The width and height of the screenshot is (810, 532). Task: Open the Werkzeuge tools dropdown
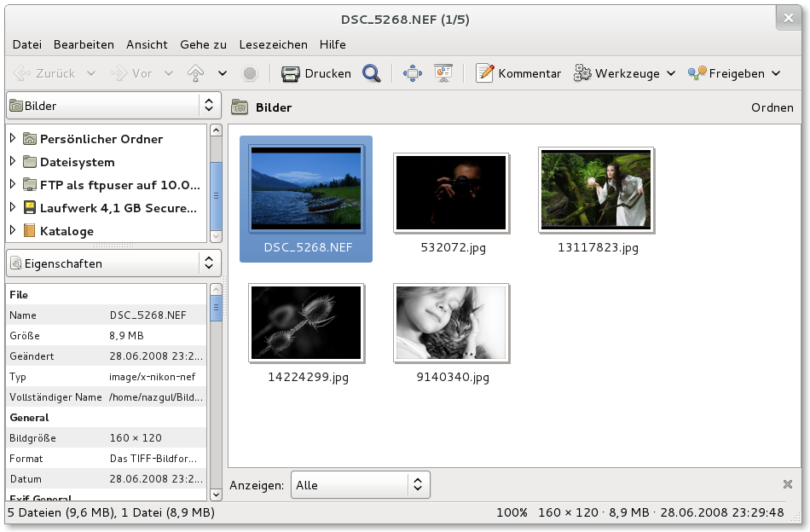[x=624, y=73]
